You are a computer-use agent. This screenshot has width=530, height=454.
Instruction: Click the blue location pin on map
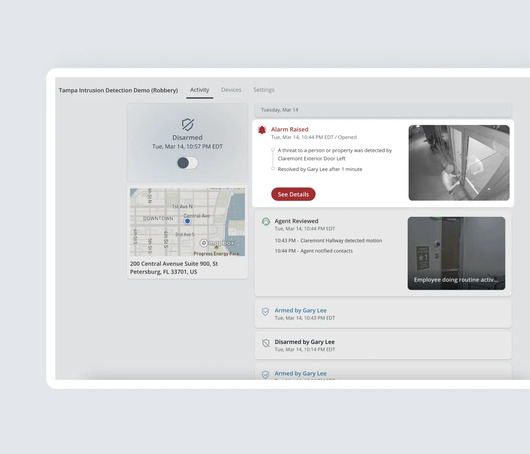[187, 221]
